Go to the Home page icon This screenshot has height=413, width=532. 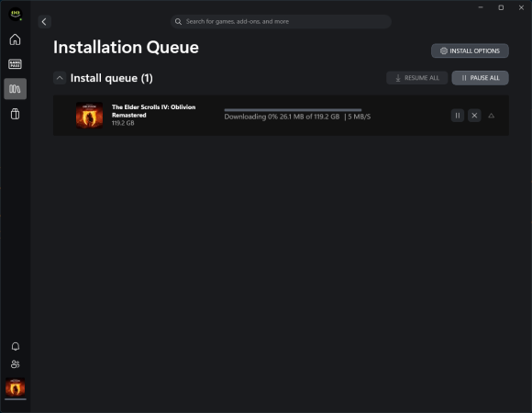pos(15,39)
